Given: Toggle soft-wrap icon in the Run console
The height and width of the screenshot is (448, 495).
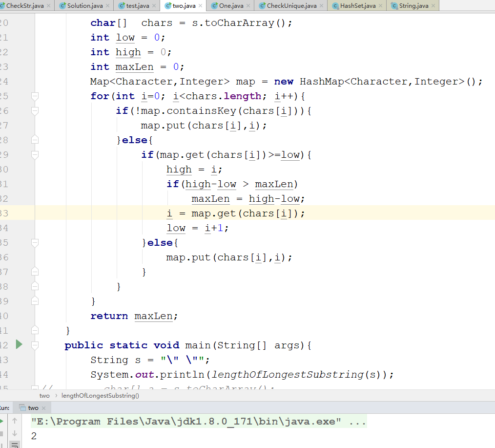Looking at the screenshot, I should tap(15, 445).
